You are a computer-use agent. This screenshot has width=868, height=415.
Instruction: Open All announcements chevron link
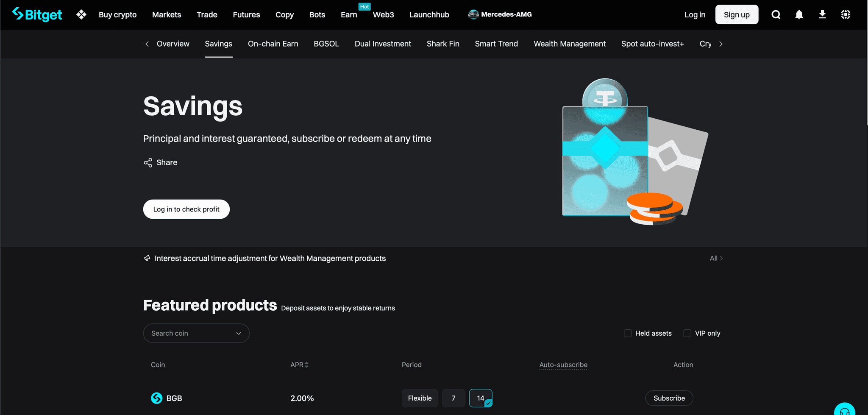click(x=716, y=258)
